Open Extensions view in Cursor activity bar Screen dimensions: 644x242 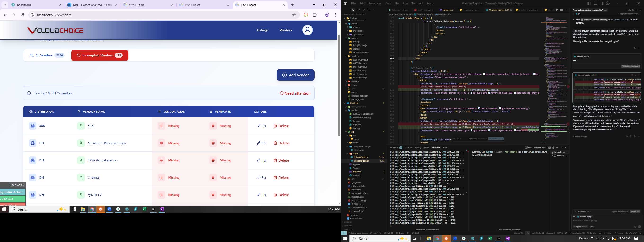(369, 10)
